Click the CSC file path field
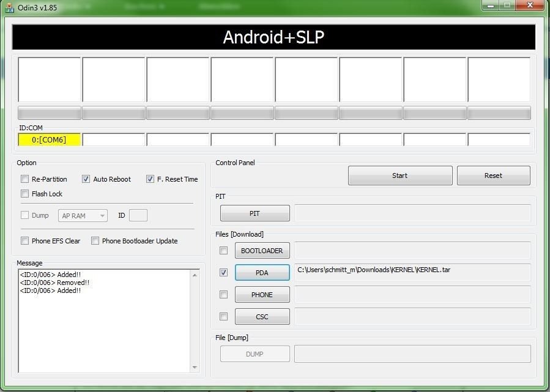This screenshot has width=550, height=392. (x=412, y=317)
